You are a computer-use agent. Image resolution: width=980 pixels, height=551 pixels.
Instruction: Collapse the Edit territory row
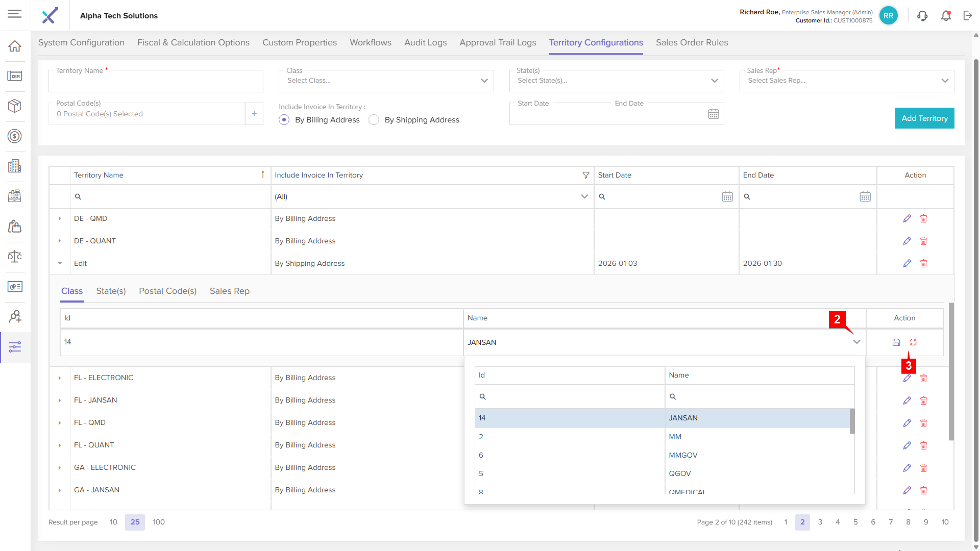tap(60, 264)
